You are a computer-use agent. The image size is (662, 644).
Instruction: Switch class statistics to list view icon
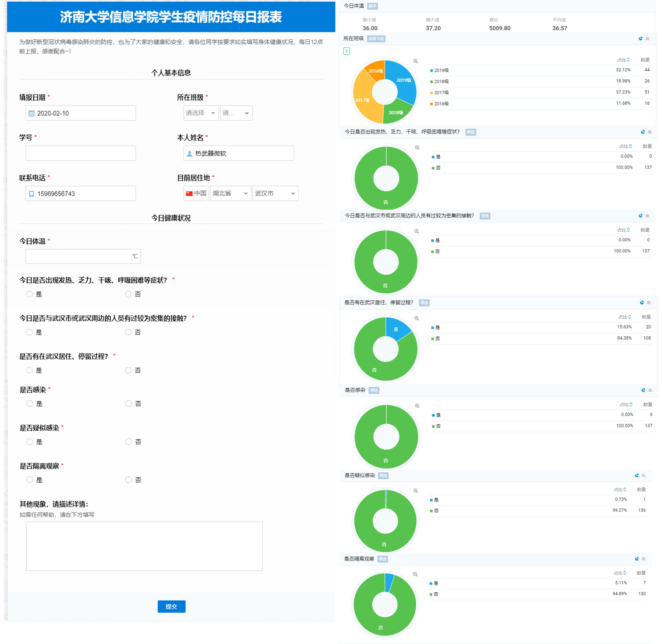[x=648, y=39]
